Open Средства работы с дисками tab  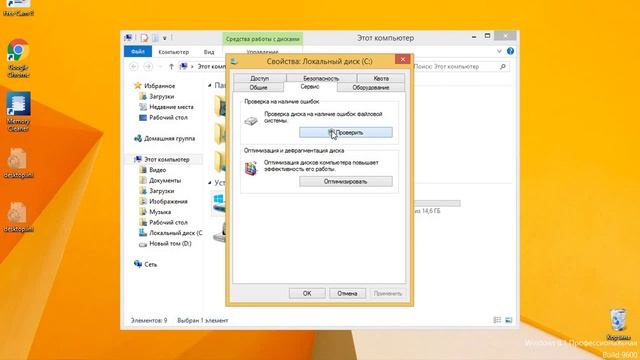(262, 39)
